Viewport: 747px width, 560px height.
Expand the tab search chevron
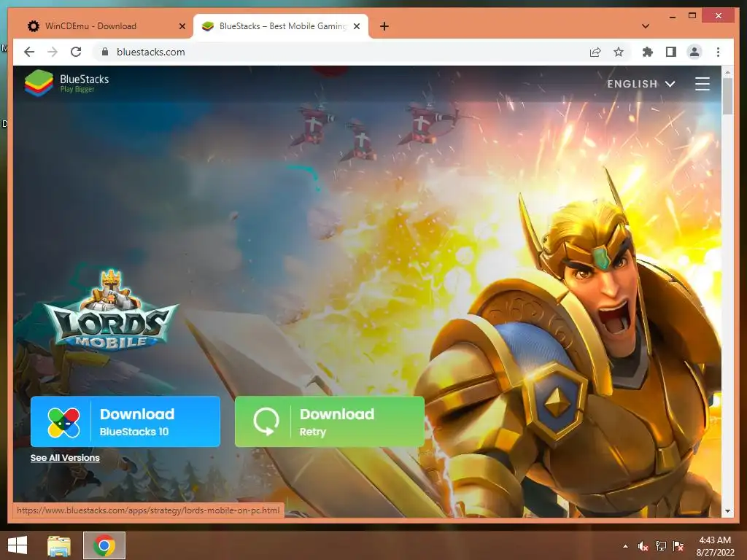pos(646,26)
